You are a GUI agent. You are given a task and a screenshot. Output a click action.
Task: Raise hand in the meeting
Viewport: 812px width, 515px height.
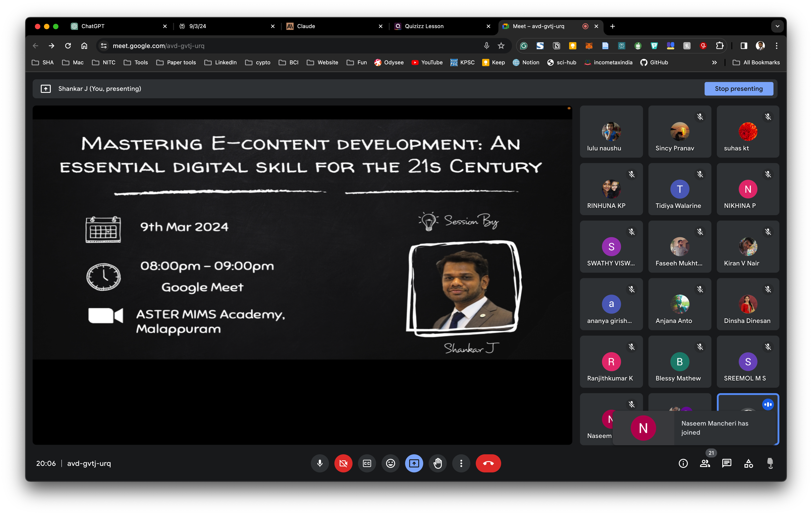[437, 463]
